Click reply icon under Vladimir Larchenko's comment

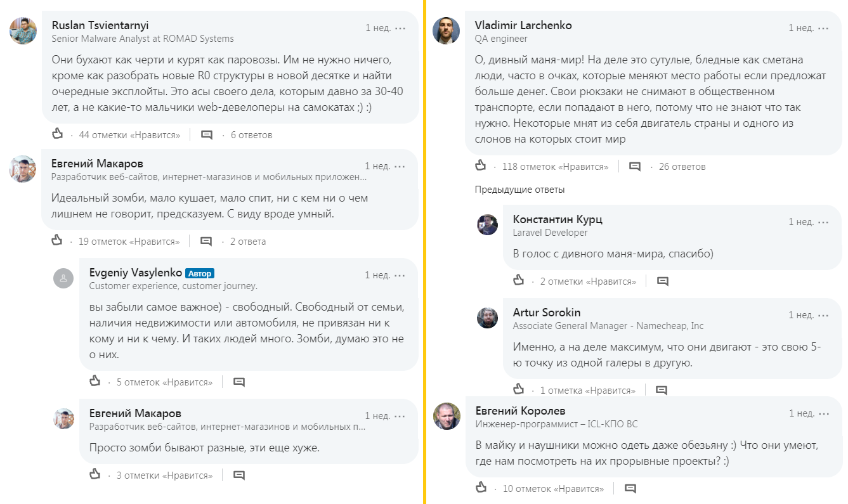click(x=634, y=167)
